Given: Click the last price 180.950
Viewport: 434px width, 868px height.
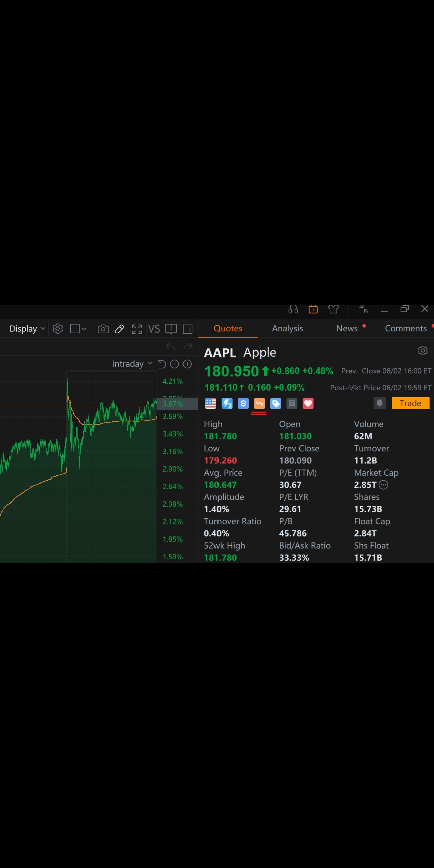Looking at the screenshot, I should (x=231, y=371).
